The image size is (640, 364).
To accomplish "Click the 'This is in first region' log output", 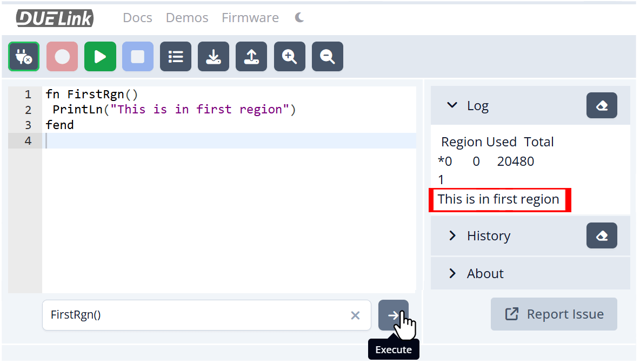I will point(498,199).
